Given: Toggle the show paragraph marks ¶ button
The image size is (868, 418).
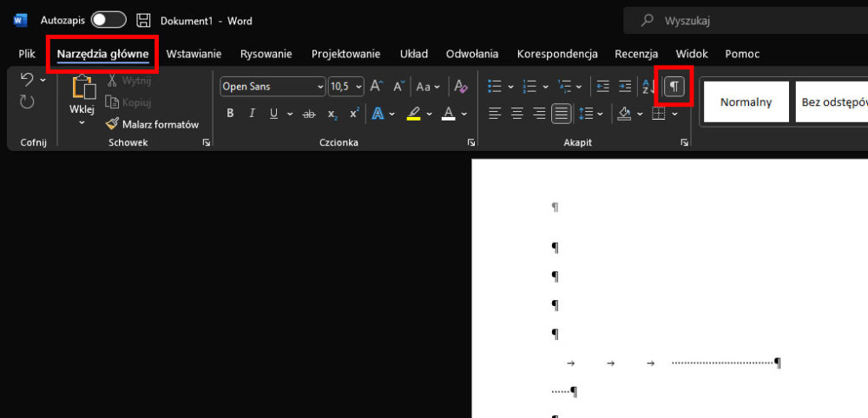Looking at the screenshot, I should click(x=674, y=86).
